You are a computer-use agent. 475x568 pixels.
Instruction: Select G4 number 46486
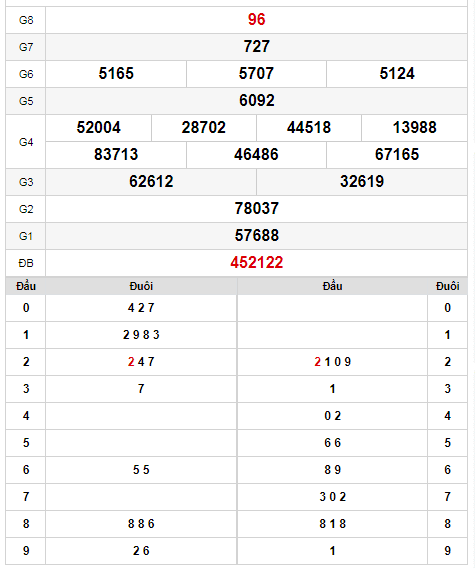pyautogui.click(x=256, y=155)
